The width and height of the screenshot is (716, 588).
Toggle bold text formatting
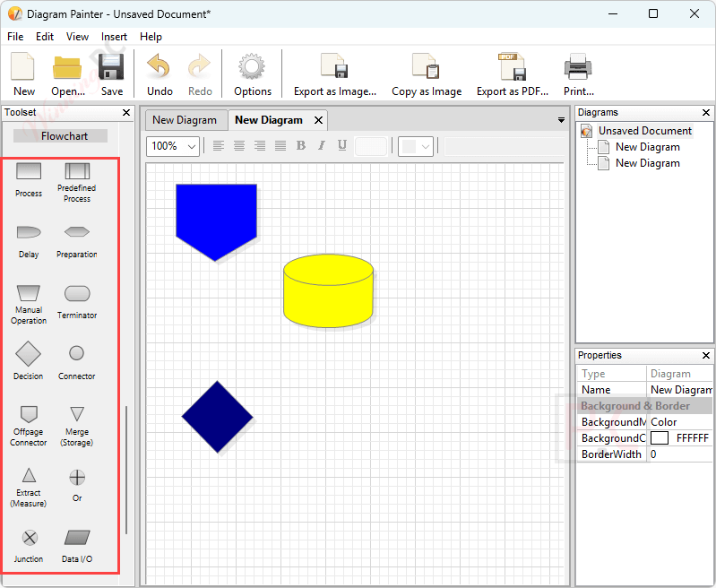click(300, 146)
